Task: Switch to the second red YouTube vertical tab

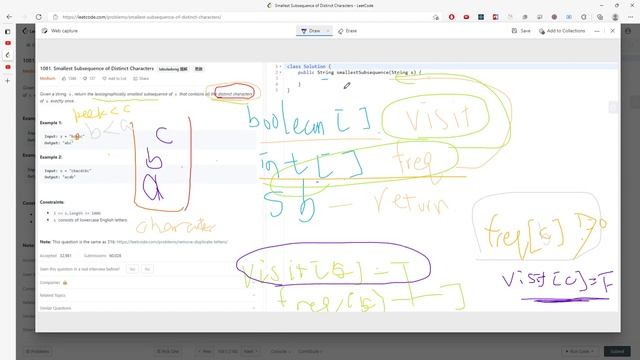Action: coord(8,67)
